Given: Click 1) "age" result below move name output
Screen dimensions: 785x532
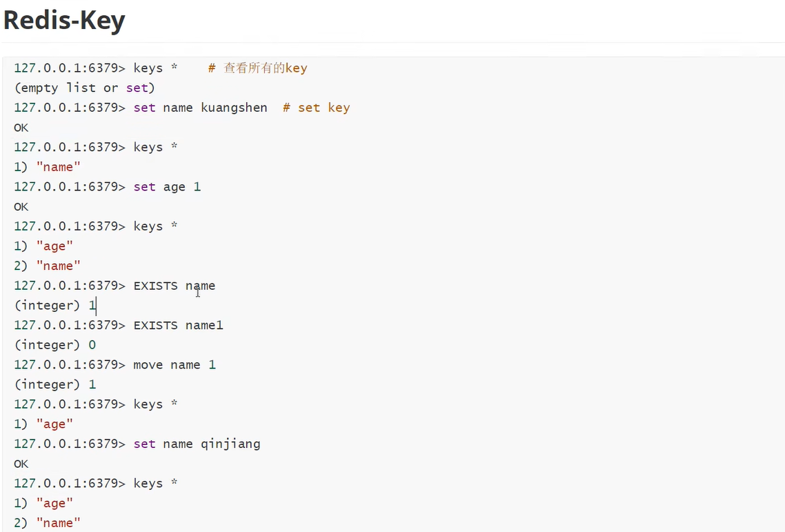Looking at the screenshot, I should tap(43, 424).
